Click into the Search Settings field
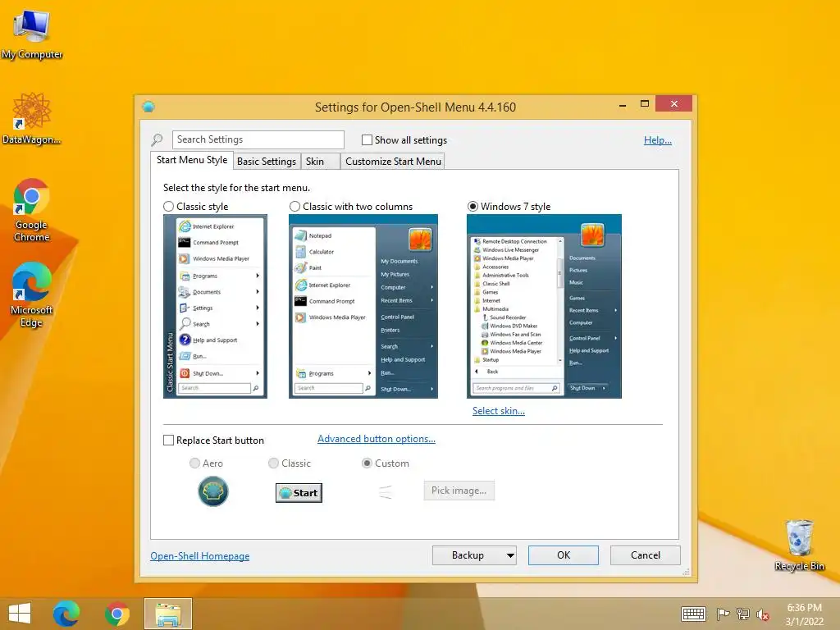The height and width of the screenshot is (630, 840). 258,139
